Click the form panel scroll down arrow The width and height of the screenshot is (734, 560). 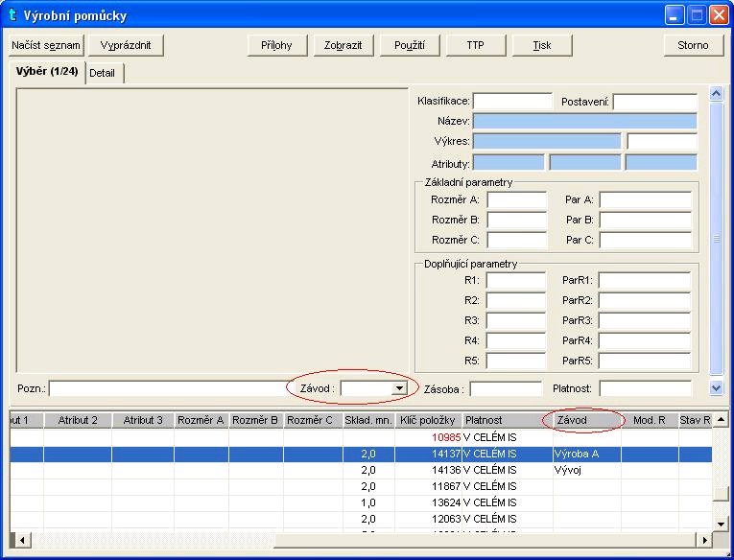(x=716, y=387)
